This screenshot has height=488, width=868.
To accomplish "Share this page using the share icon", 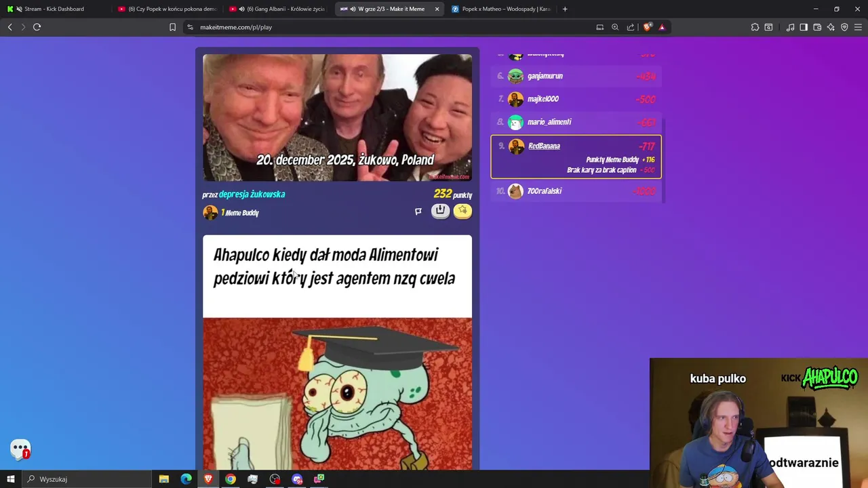I will click(631, 27).
